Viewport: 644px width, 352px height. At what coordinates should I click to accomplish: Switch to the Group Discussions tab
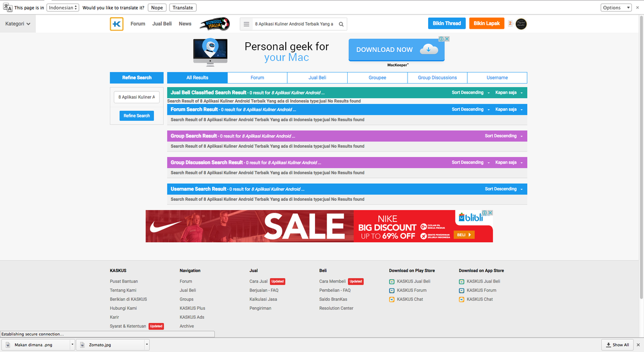[437, 78]
